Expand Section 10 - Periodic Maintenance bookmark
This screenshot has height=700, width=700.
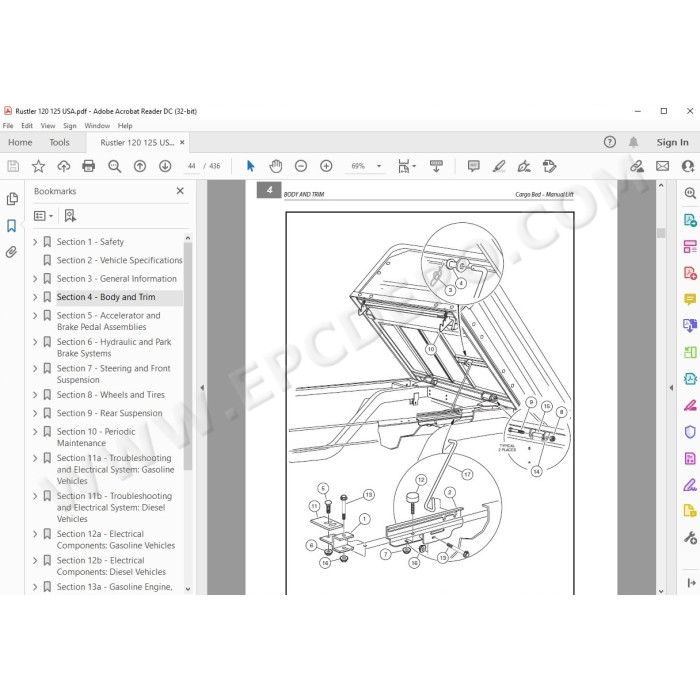coord(35,432)
